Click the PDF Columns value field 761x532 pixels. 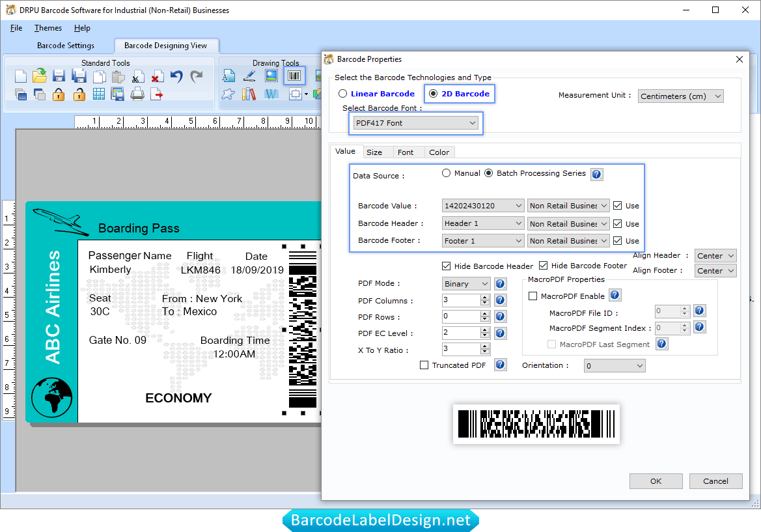point(461,300)
